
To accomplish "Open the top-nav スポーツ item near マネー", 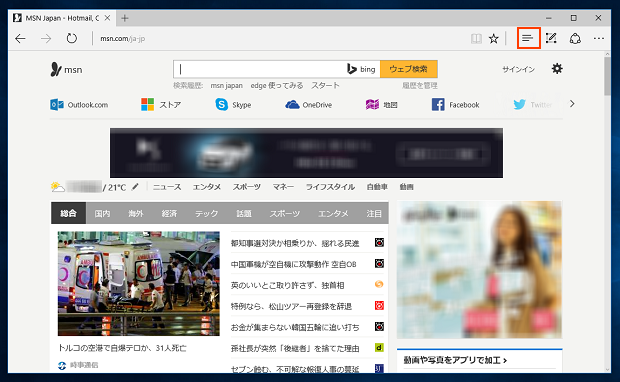I will coord(246,187).
